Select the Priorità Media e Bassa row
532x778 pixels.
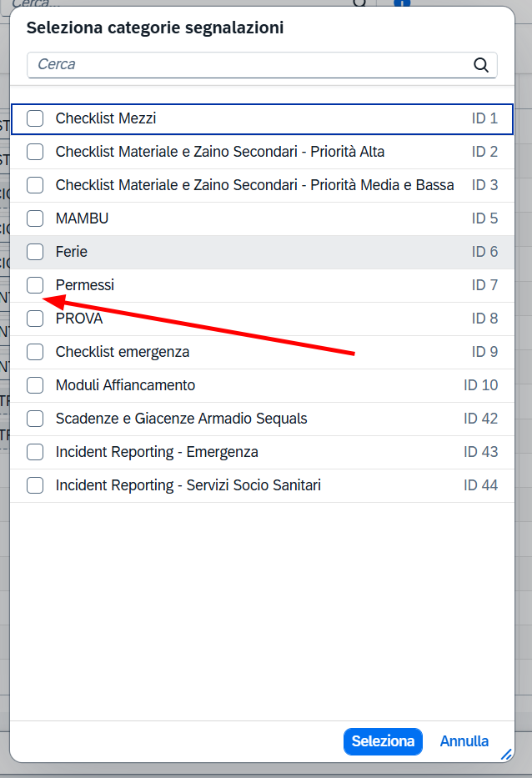pos(262,186)
